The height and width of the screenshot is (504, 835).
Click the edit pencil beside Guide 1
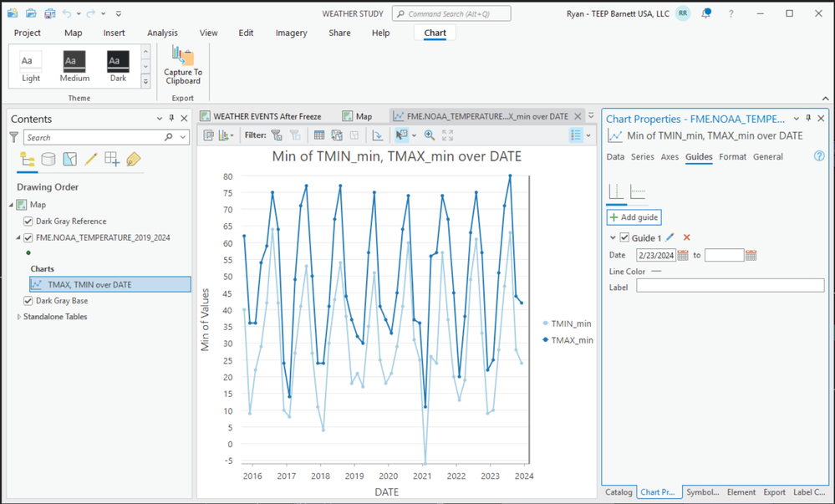tap(670, 238)
